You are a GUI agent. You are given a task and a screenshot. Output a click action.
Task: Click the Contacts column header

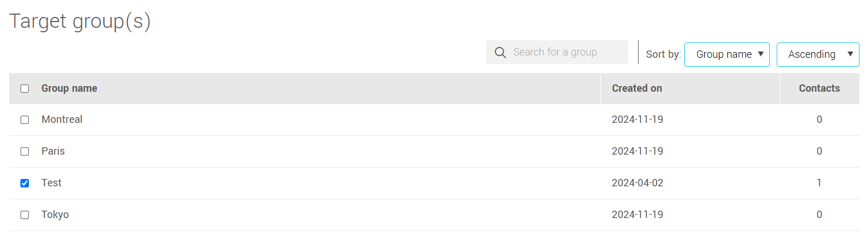[x=819, y=88]
